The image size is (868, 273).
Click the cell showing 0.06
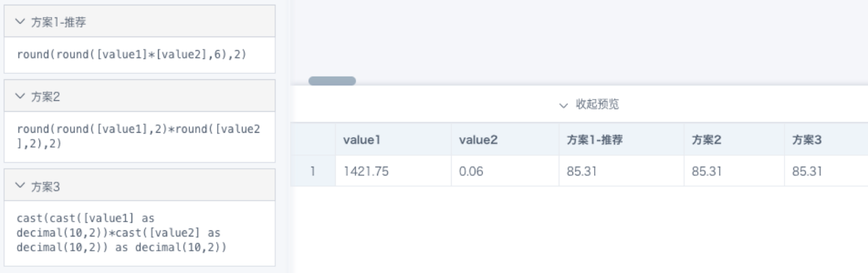tap(505, 171)
